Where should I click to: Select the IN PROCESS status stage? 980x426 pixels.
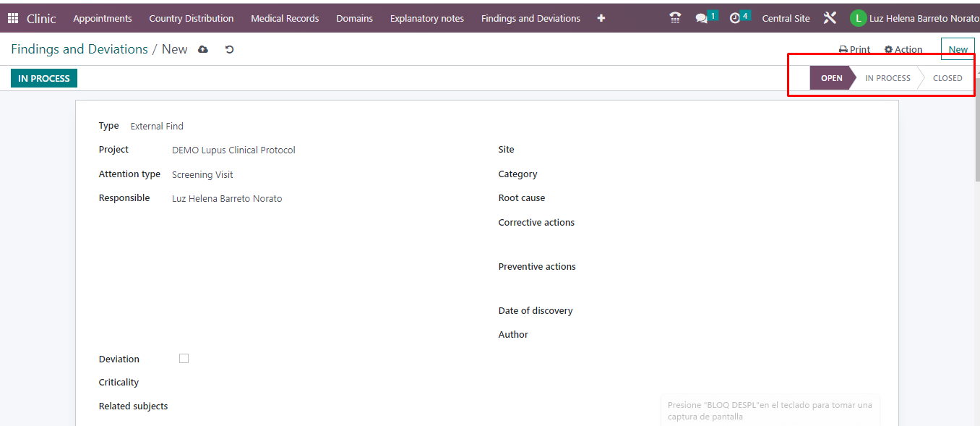pyautogui.click(x=887, y=78)
